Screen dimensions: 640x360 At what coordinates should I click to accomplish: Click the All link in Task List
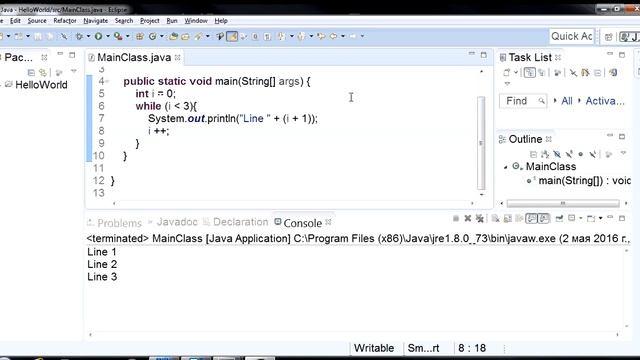click(x=567, y=101)
